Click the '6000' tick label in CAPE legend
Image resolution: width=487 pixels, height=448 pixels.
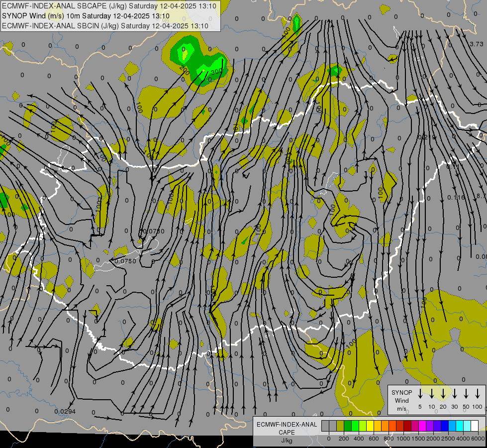coord(478,439)
